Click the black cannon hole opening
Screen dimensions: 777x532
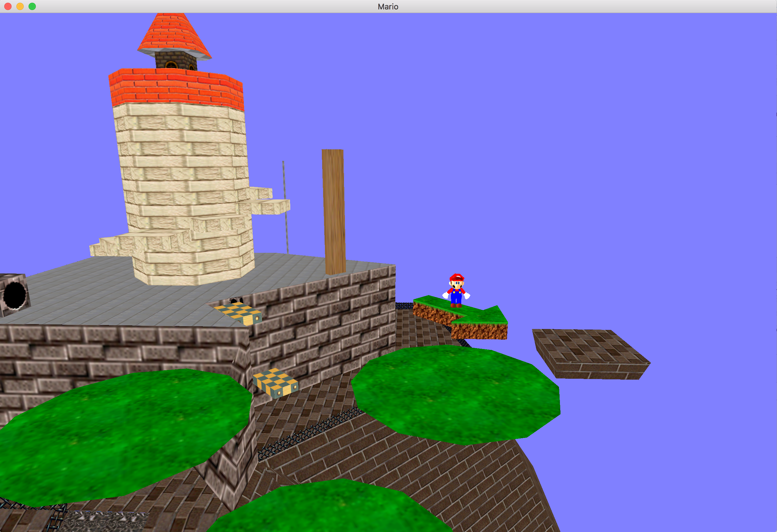click(x=15, y=295)
